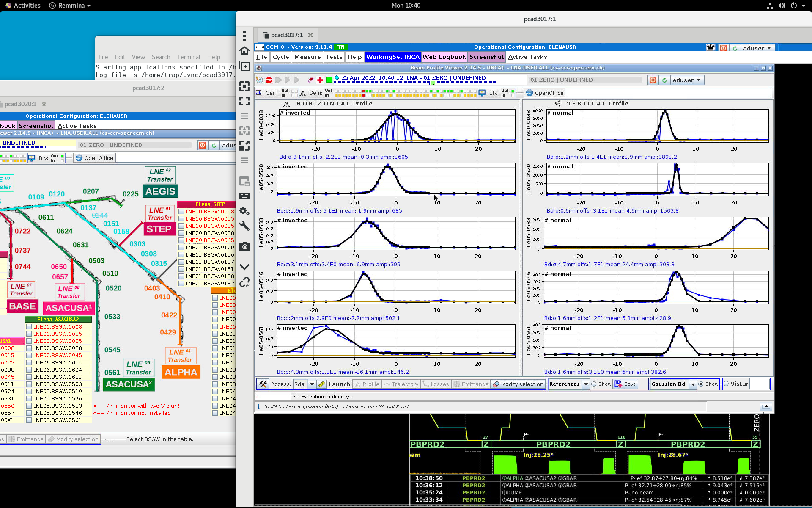Click the Save references button

625,384
